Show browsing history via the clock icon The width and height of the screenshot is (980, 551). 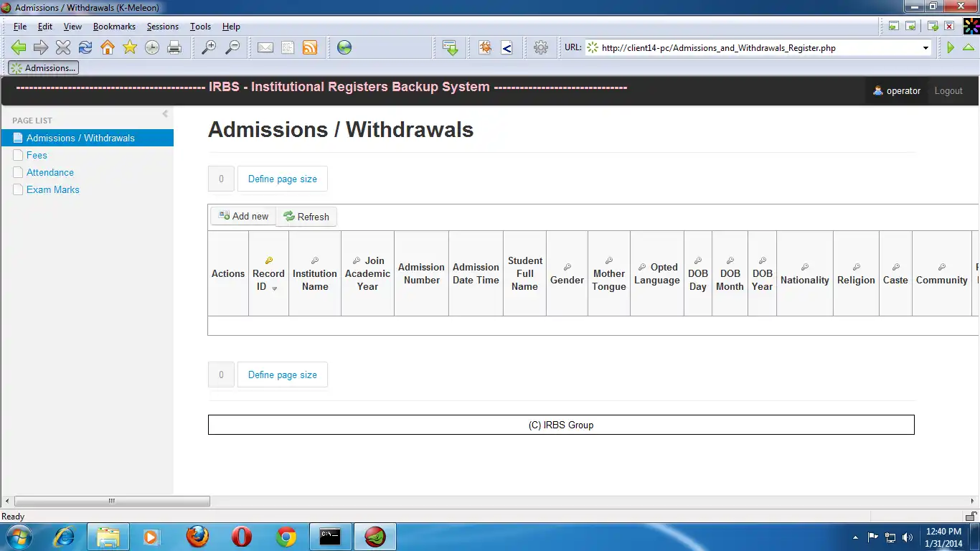click(x=152, y=47)
